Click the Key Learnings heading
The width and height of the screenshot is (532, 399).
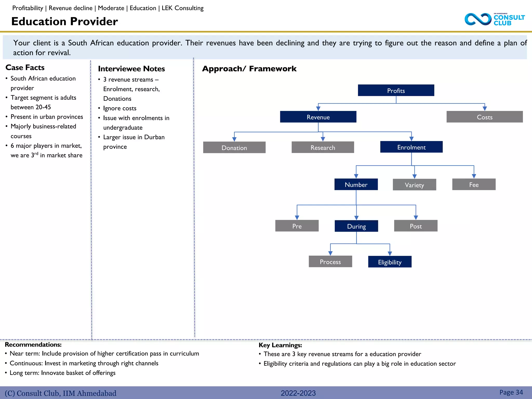(x=280, y=345)
